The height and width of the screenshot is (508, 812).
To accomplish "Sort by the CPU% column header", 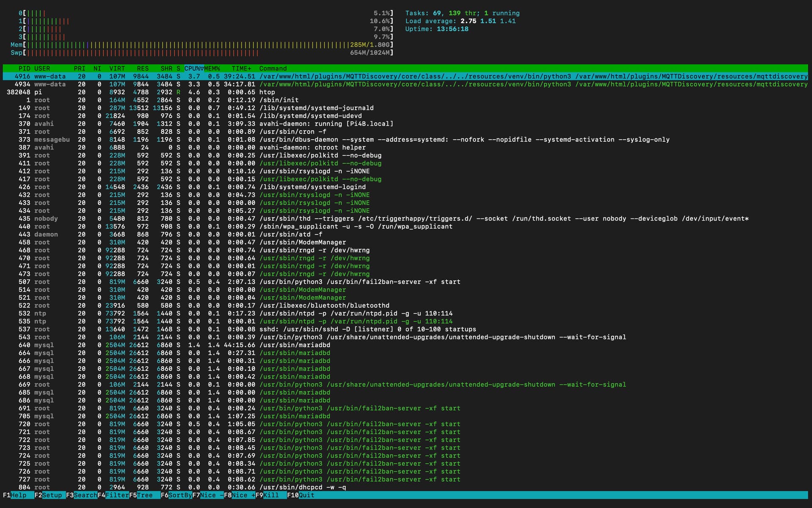I will pyautogui.click(x=193, y=68).
